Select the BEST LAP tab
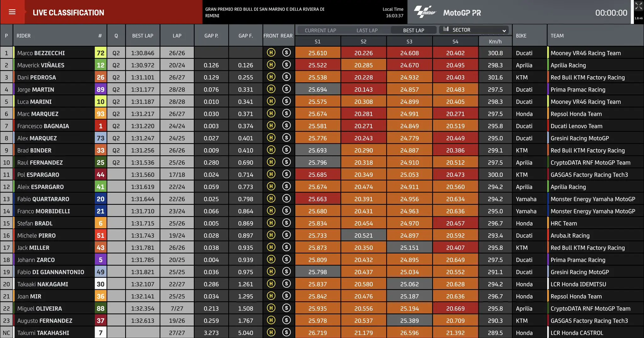This screenshot has height=338, width=644. pyautogui.click(x=414, y=30)
